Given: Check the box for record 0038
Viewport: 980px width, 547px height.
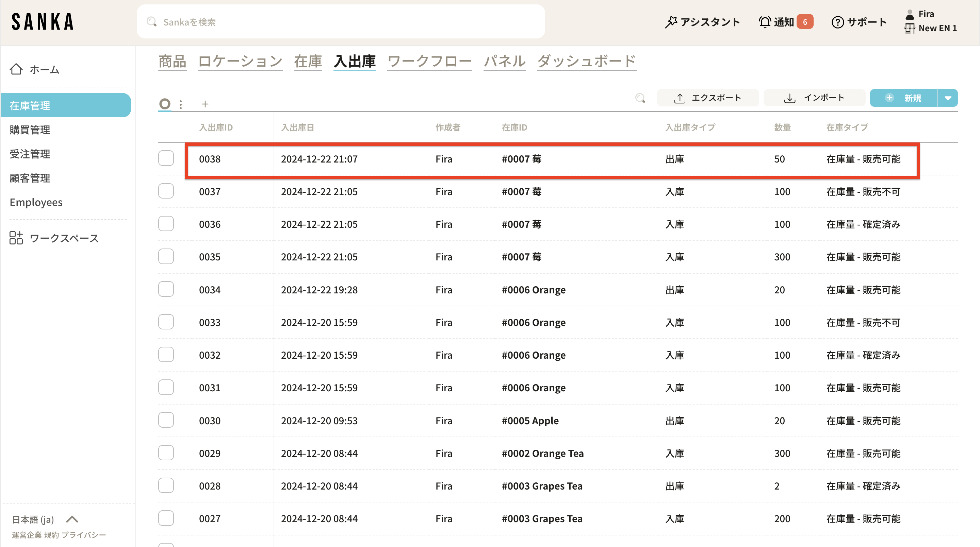Looking at the screenshot, I should pyautogui.click(x=166, y=158).
